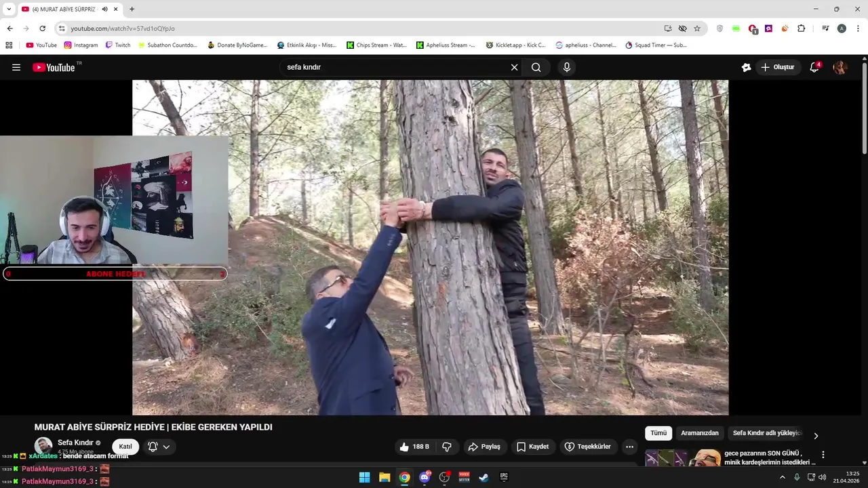Open the Instagram bookmark

(x=81, y=45)
